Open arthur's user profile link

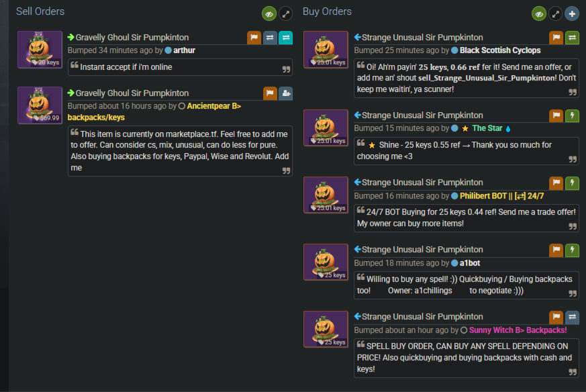(184, 50)
